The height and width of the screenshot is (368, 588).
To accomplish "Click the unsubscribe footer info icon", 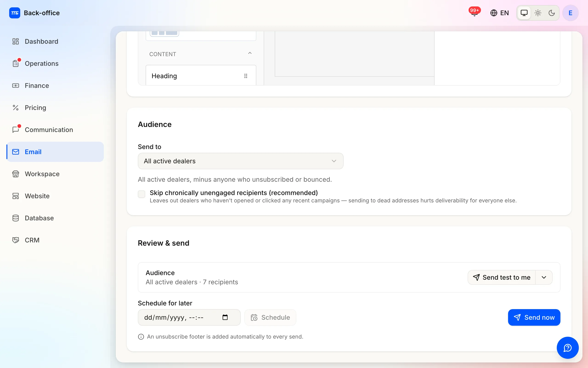I will [x=141, y=336].
